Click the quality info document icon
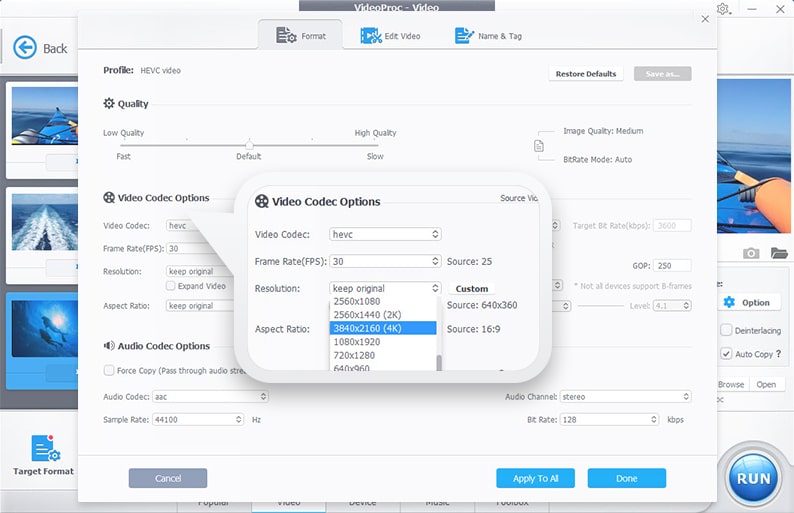This screenshot has height=513, width=794. click(539, 146)
